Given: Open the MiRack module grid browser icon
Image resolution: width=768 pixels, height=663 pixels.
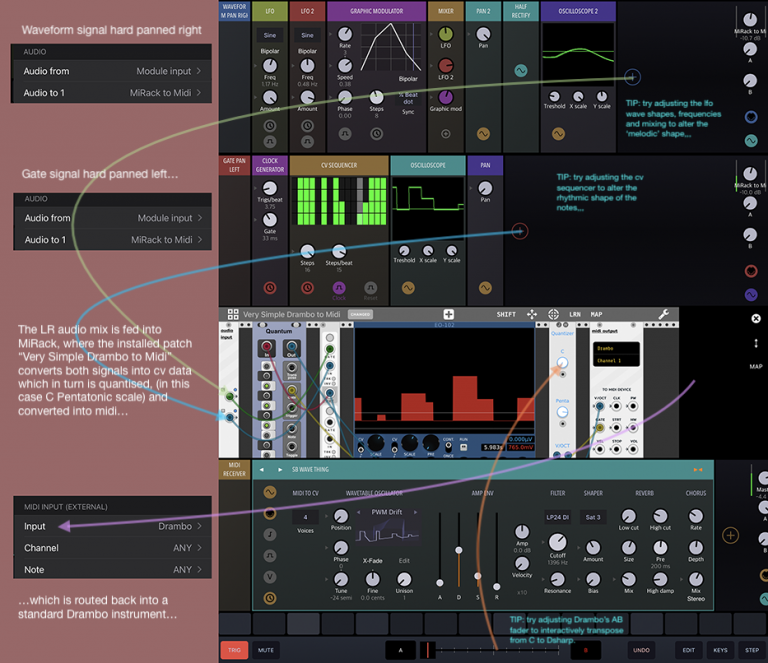Looking at the screenshot, I should pyautogui.click(x=233, y=314).
